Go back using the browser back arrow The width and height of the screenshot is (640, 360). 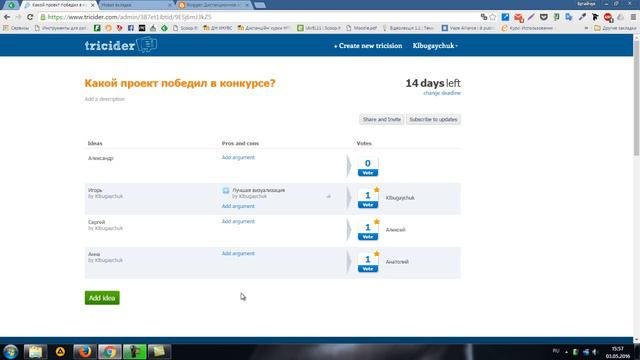click(x=7, y=17)
